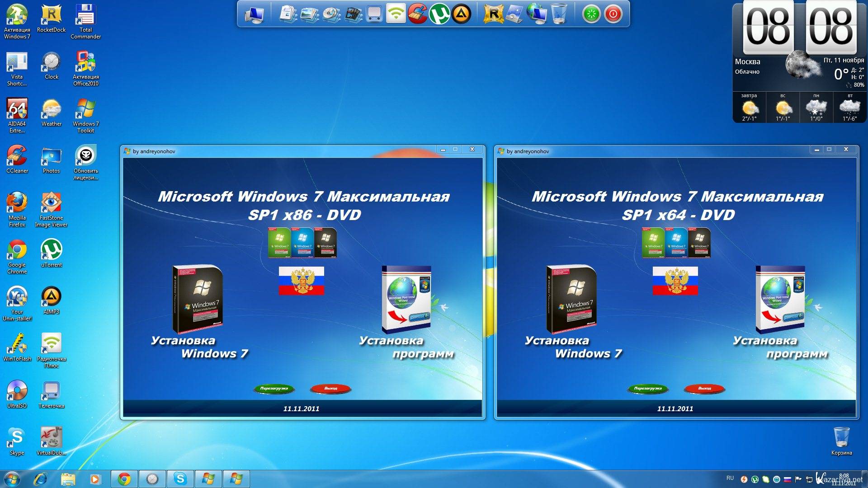Viewport: 868px width, 488px height.
Task: Click red Выход button in x64 window
Action: (704, 389)
